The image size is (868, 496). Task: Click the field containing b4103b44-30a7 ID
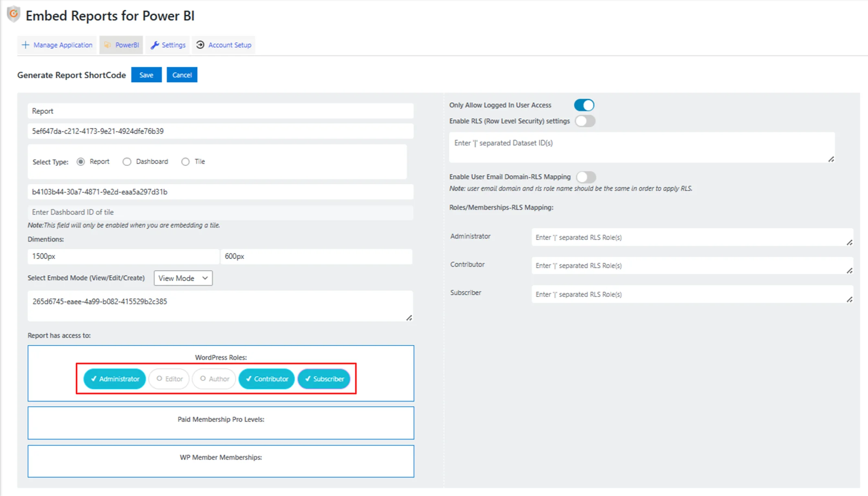point(221,192)
